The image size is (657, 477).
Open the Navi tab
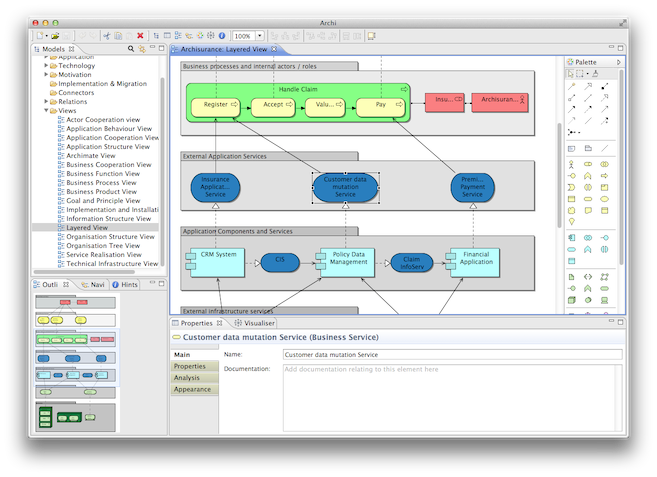tap(93, 285)
